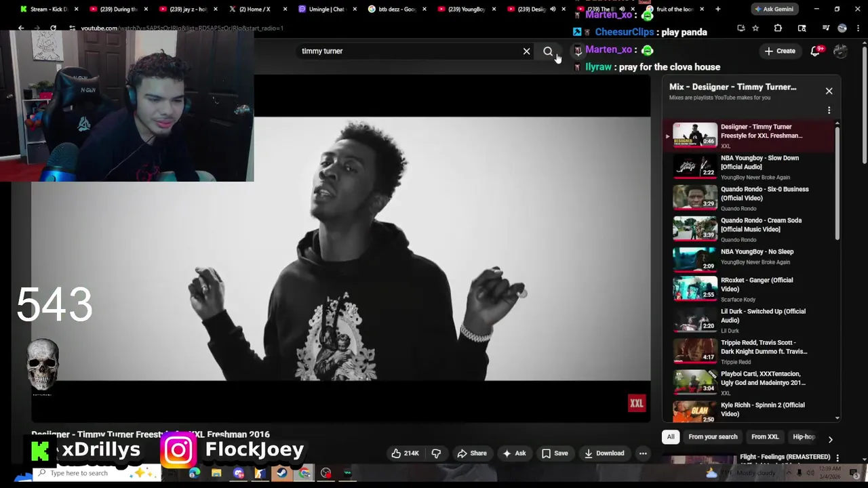Image resolution: width=868 pixels, height=488 pixels.
Task: Like the video with 214K likes
Action: coord(405,453)
